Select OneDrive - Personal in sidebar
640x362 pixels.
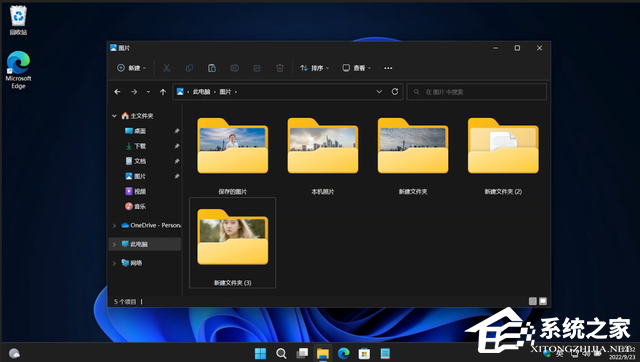(151, 225)
